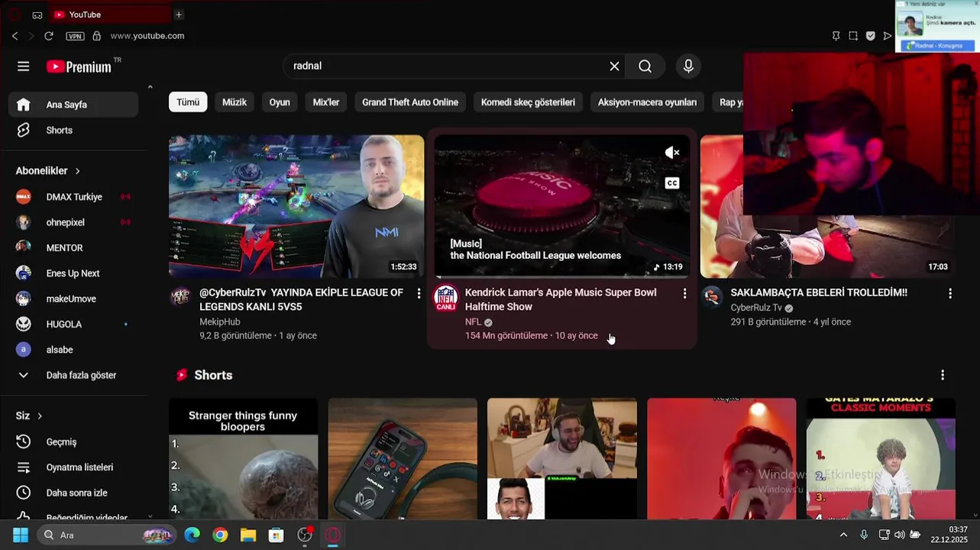The height and width of the screenshot is (550, 980).
Task: Open options for Kendrick Lamar Halftime Show video
Action: [x=684, y=293]
